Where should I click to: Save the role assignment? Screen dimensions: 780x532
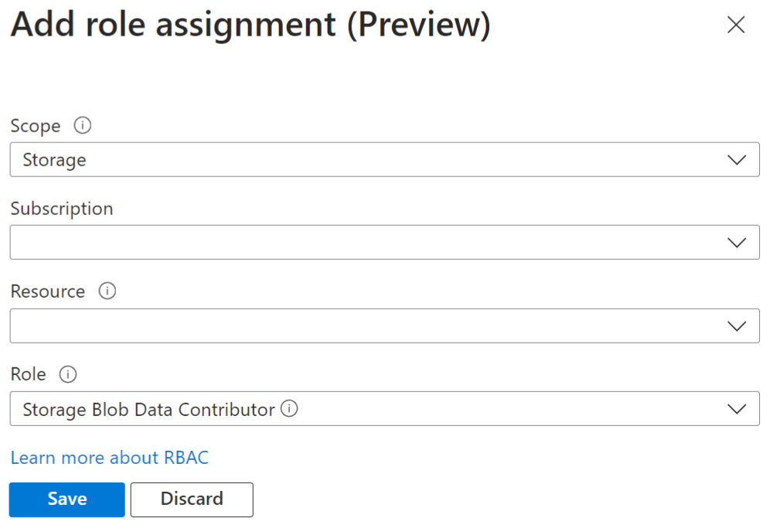coord(67,499)
